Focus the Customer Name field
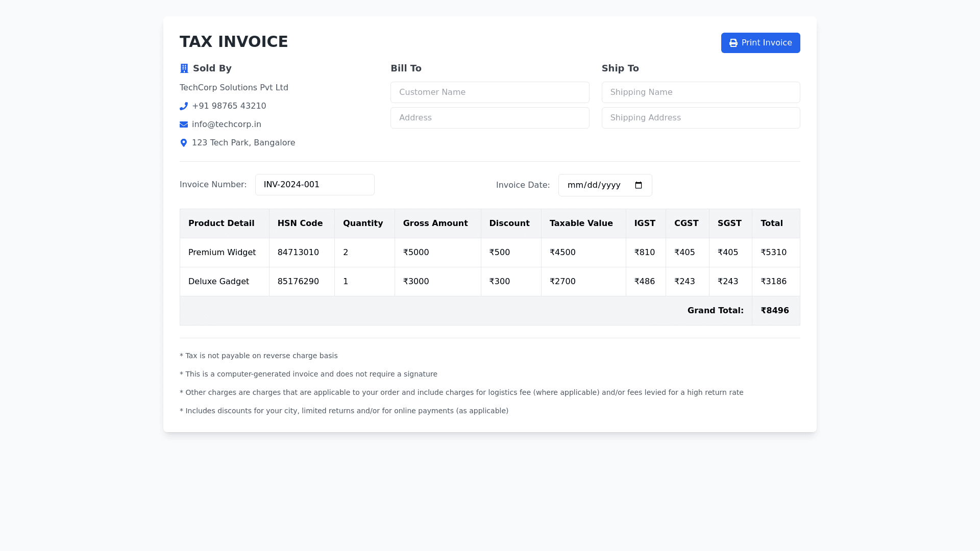The width and height of the screenshot is (980, 551). click(x=489, y=92)
